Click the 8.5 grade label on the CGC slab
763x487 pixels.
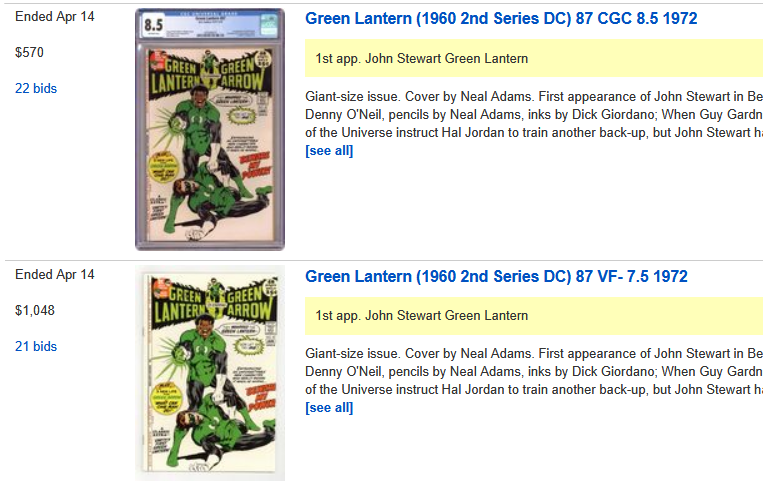(153, 25)
